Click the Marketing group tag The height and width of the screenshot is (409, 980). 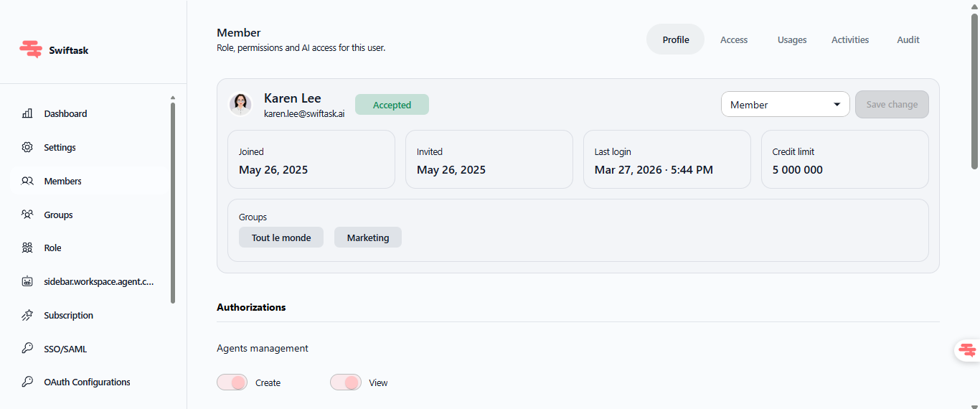[368, 238]
